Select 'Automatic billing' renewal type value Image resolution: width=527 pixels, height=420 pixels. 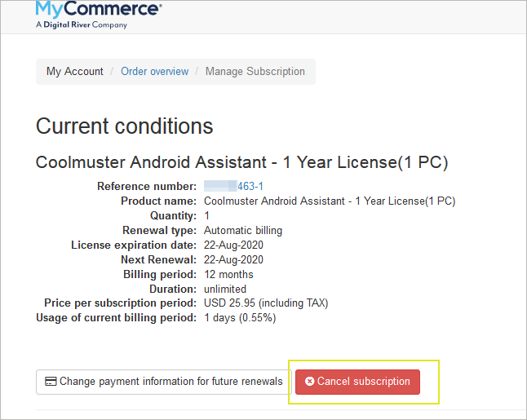[243, 231]
